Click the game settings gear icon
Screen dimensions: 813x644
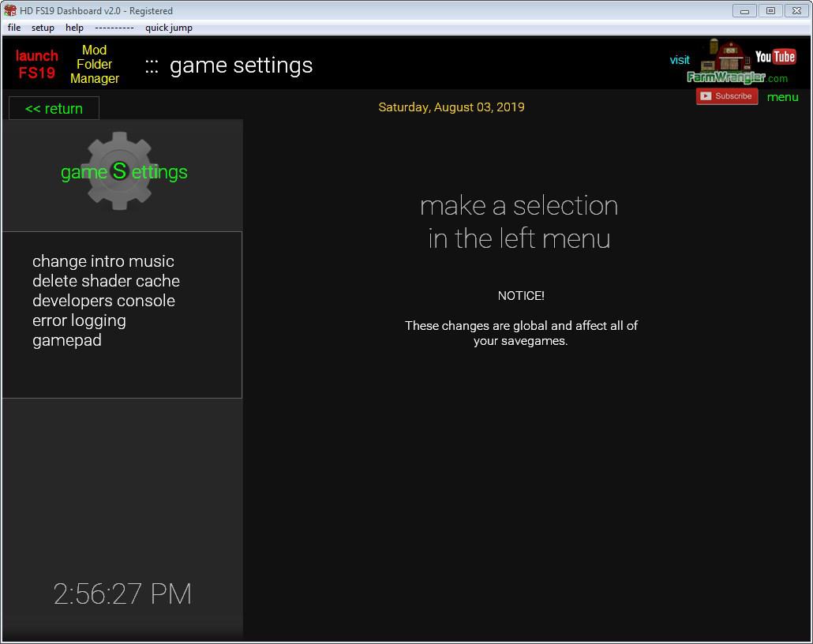(119, 170)
